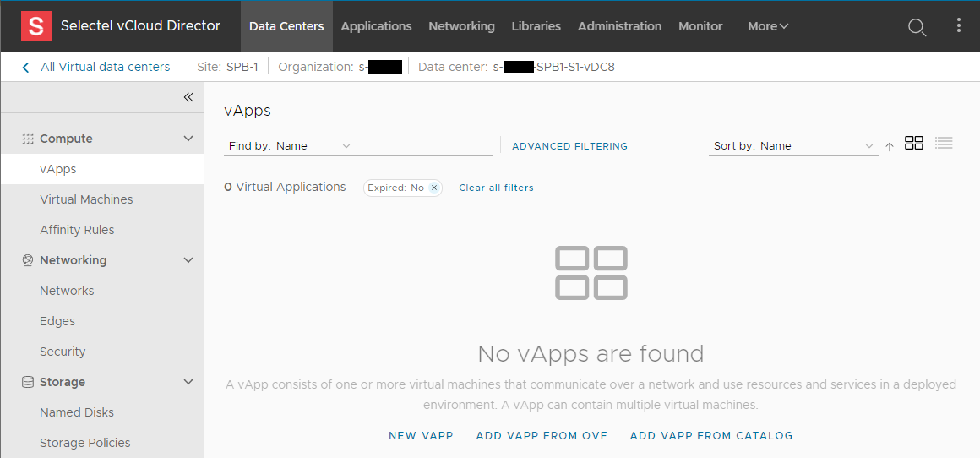Viewport: 980px width, 458px height.
Task: Click the Storage disk icon in sidebar
Action: pyautogui.click(x=28, y=382)
